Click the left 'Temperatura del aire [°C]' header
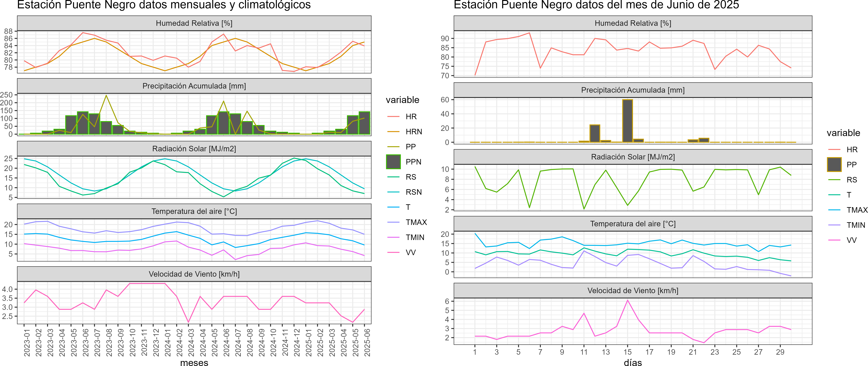868x366 pixels. click(194, 211)
